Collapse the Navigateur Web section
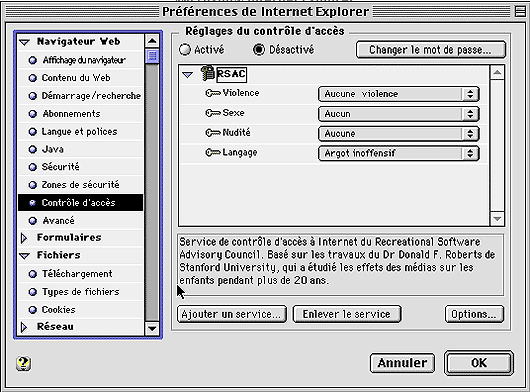Screen dimensions: 530x392 [24, 42]
